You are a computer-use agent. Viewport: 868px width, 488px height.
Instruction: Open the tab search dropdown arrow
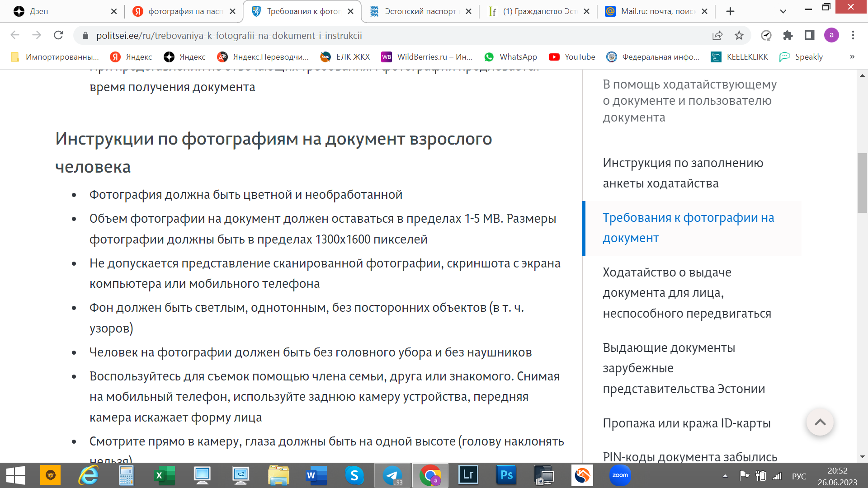pos(783,11)
